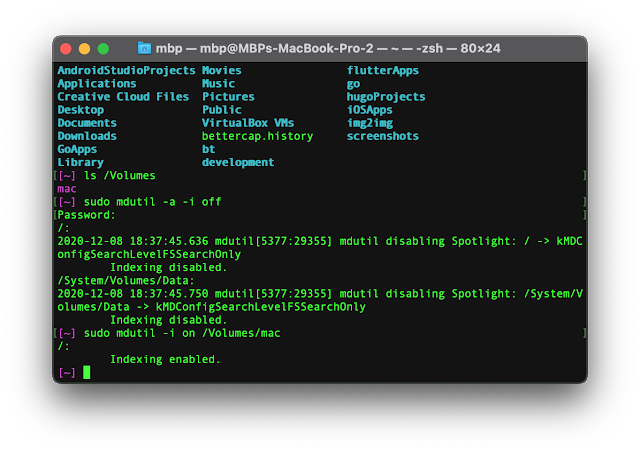The image size is (640, 453).
Task: Click the screenshots directory name
Action: pos(382,136)
